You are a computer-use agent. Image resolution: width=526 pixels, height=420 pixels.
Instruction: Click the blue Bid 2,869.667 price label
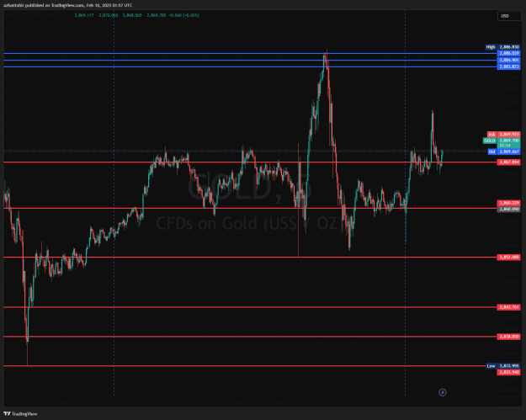point(504,152)
